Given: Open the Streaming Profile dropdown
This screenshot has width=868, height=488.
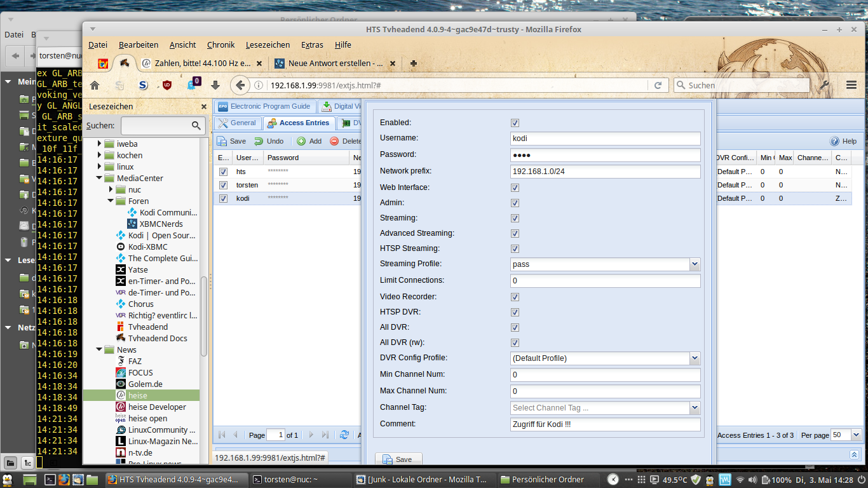Looking at the screenshot, I should [x=695, y=264].
